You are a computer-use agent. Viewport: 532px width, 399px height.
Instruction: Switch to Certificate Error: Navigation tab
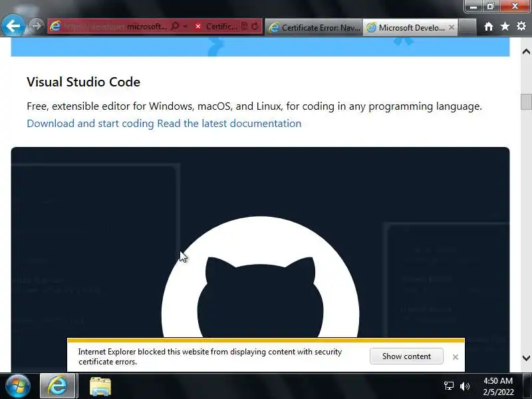[314, 27]
